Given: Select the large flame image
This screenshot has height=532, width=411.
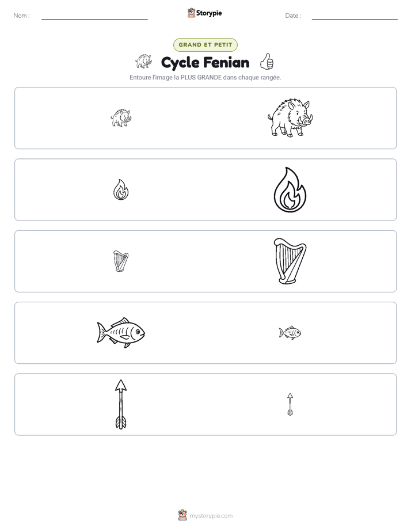Looking at the screenshot, I should point(290,189).
